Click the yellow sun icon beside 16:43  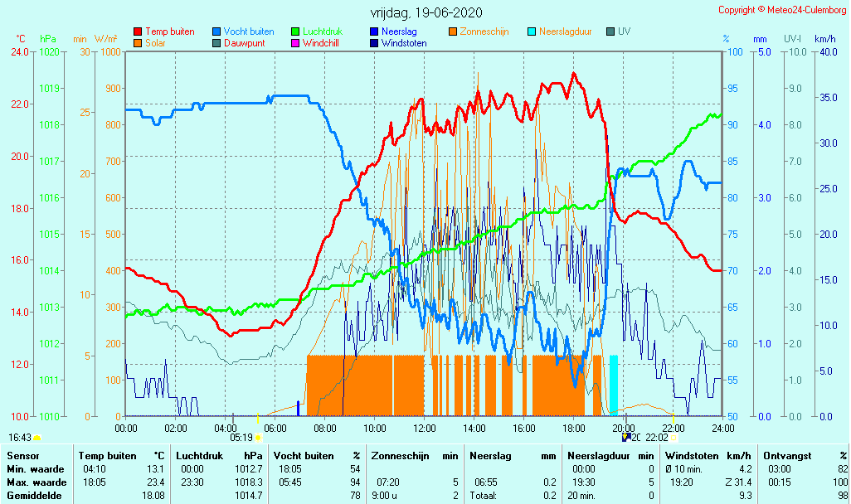click(37, 437)
